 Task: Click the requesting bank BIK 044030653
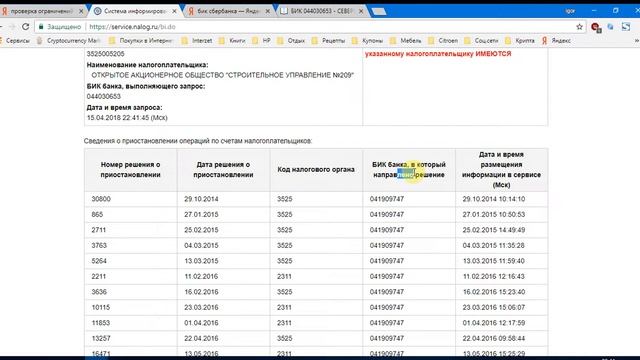click(104, 97)
